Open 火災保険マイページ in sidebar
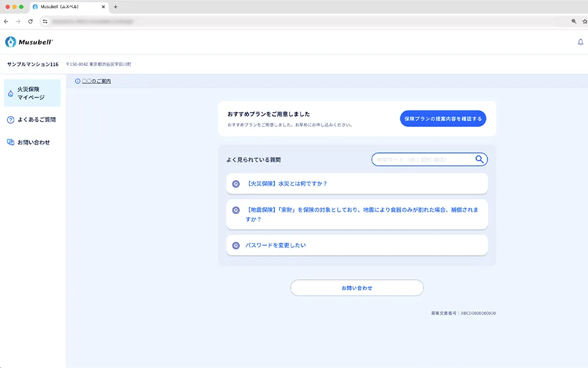This screenshot has height=368, width=588. tap(32, 93)
